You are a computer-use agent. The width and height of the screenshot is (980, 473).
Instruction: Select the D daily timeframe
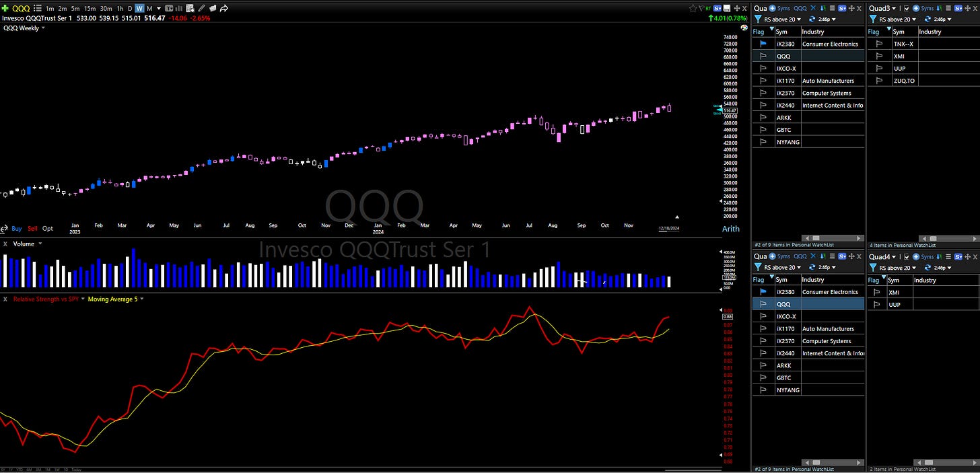tap(130, 8)
